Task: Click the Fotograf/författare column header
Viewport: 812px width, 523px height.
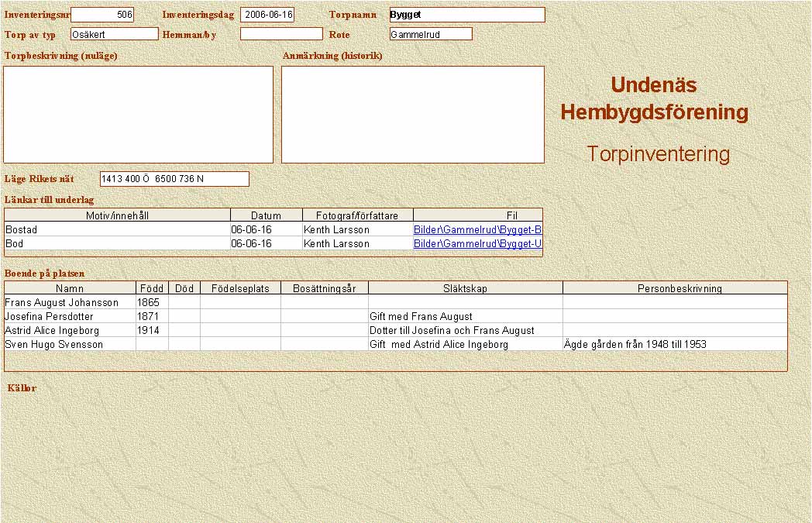Action: 357,215
